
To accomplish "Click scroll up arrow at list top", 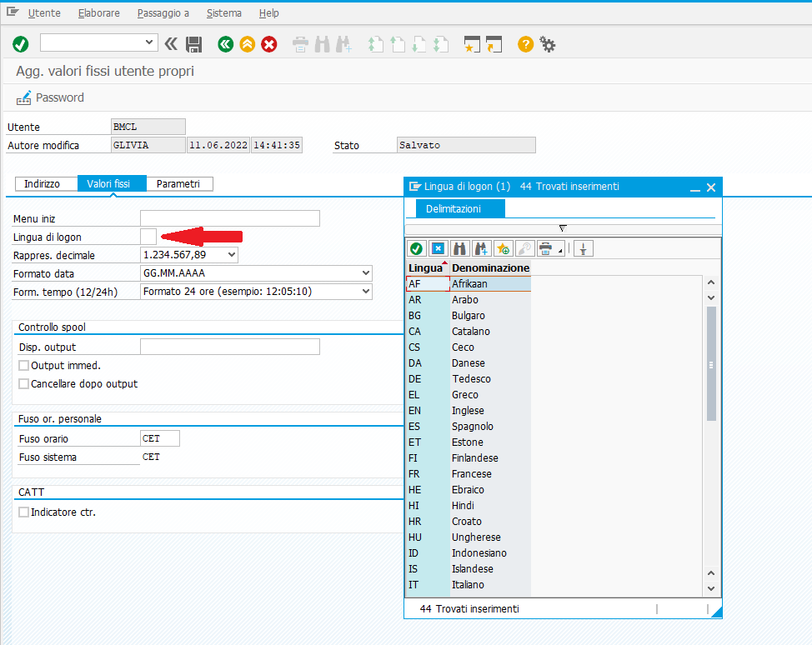I will pos(711,282).
